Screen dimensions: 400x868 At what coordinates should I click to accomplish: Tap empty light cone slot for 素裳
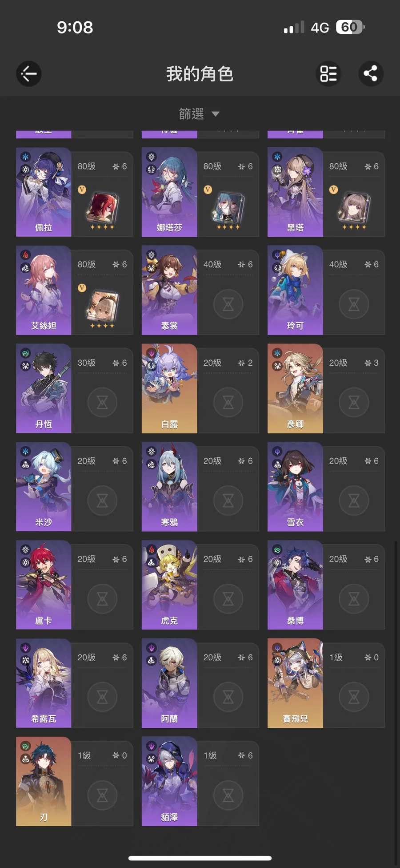228,304
